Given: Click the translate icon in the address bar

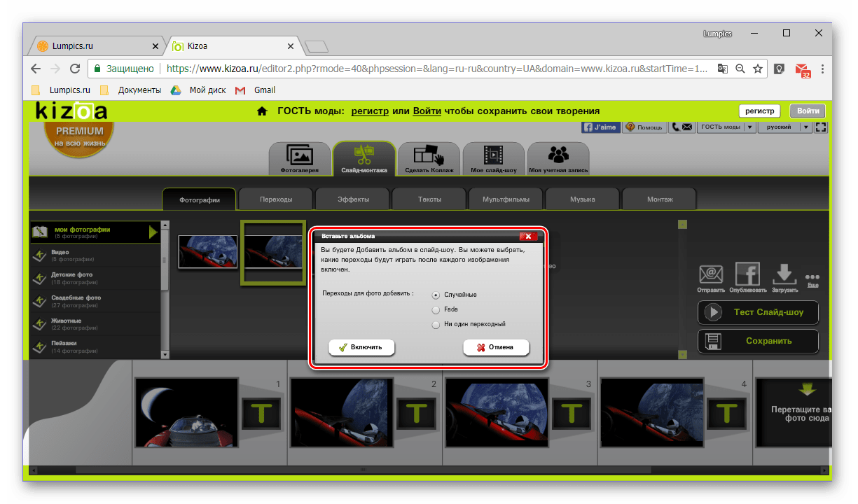Looking at the screenshot, I should pyautogui.click(x=722, y=69).
